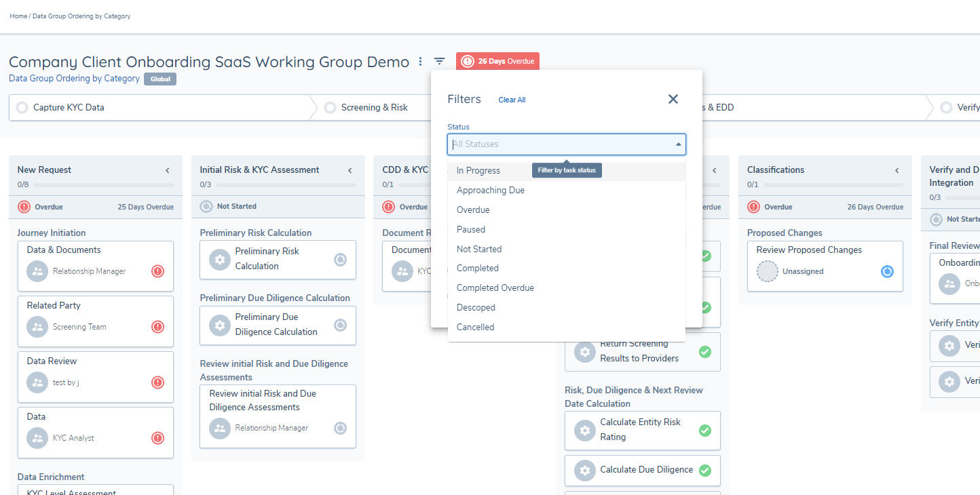
Task: Click the Screening Team avatar icon
Action: [x=37, y=327]
